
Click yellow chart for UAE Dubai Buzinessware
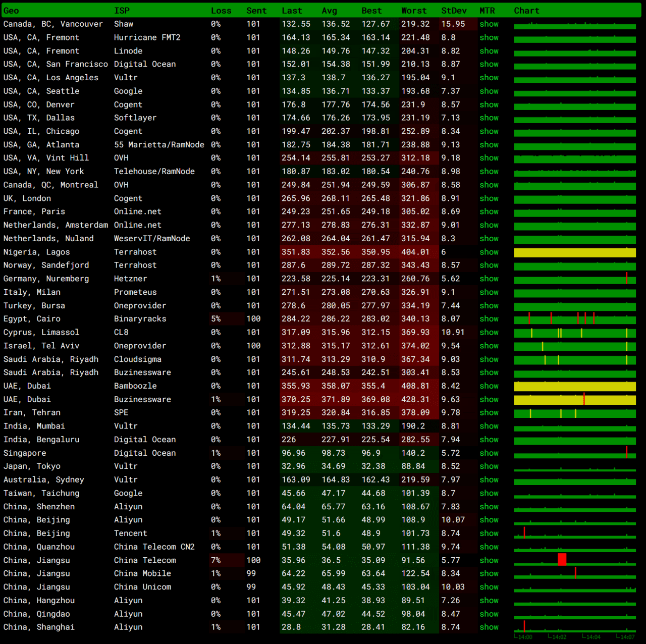click(x=575, y=400)
